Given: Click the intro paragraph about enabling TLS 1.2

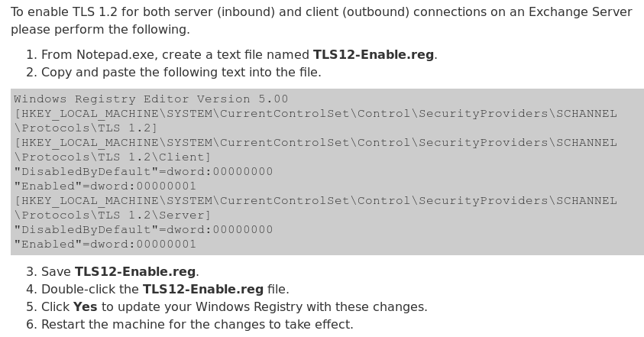Looking at the screenshot, I should [321, 21].
